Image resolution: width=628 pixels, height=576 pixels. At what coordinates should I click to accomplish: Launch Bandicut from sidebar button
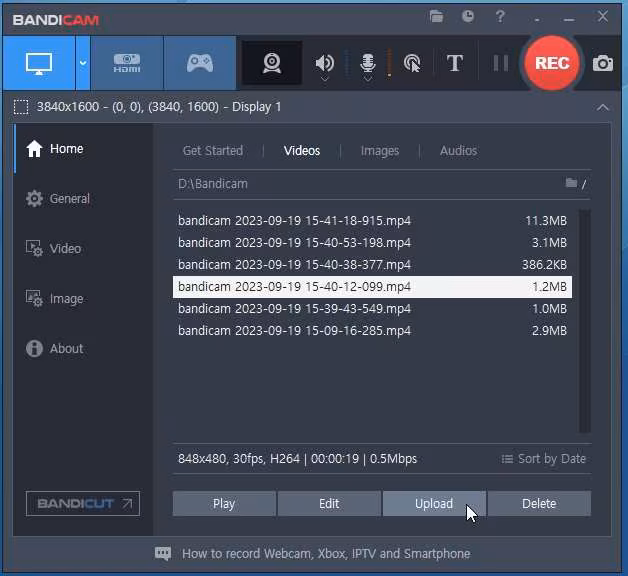point(83,503)
